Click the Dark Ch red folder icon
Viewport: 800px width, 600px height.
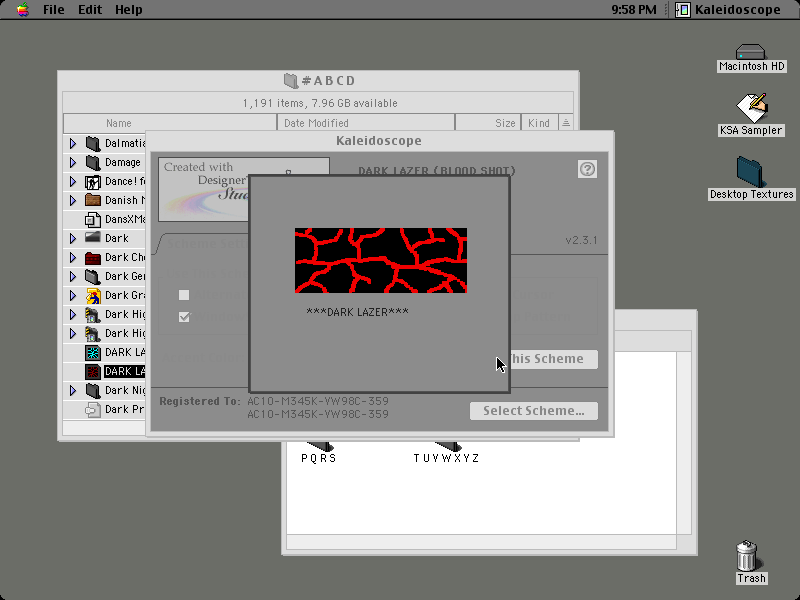92,257
